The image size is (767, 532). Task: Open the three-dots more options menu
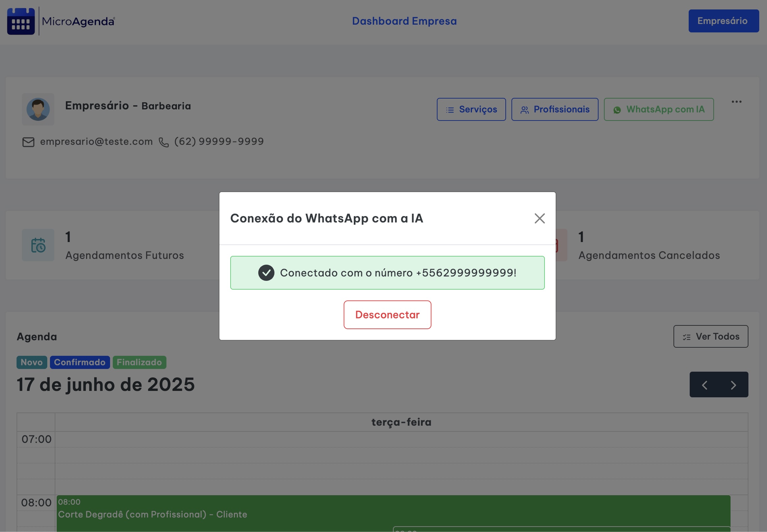[x=736, y=102]
